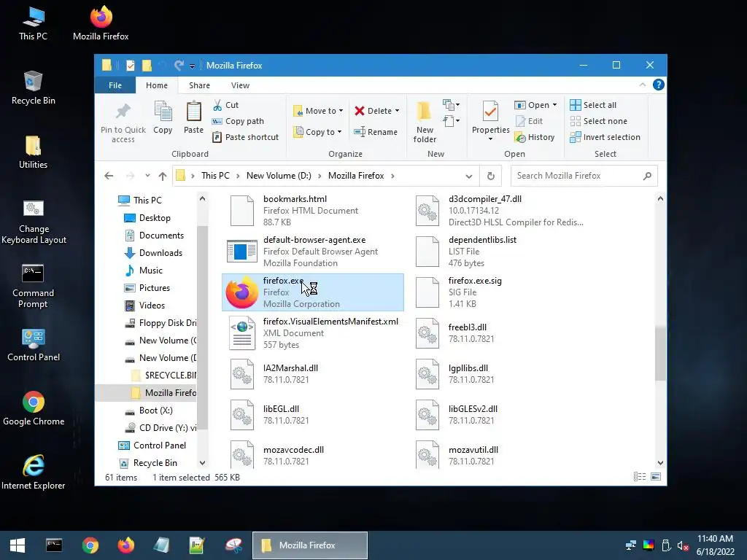Open the Explorer help question mark
The width and height of the screenshot is (747, 560).
[x=659, y=85]
